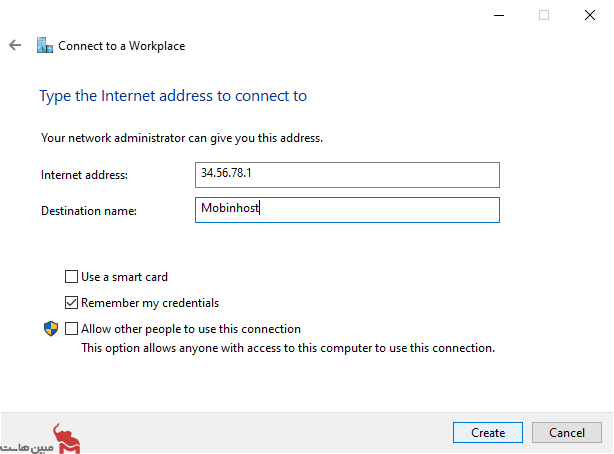Click the heading Type the Internet address to connect to

point(173,96)
